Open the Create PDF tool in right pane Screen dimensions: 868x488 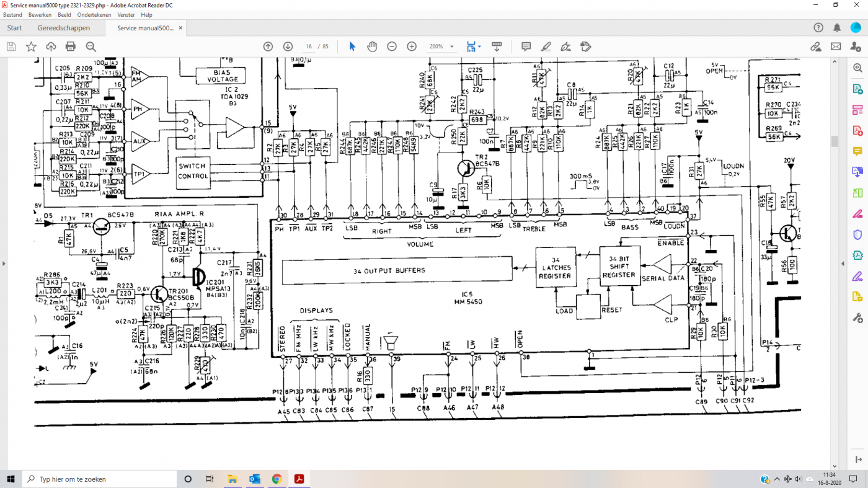pyautogui.click(x=857, y=130)
